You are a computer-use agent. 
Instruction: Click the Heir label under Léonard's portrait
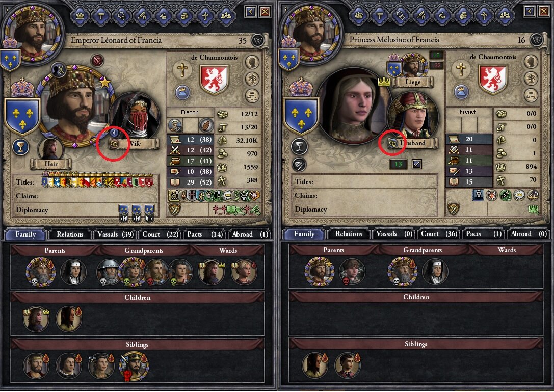pos(51,164)
